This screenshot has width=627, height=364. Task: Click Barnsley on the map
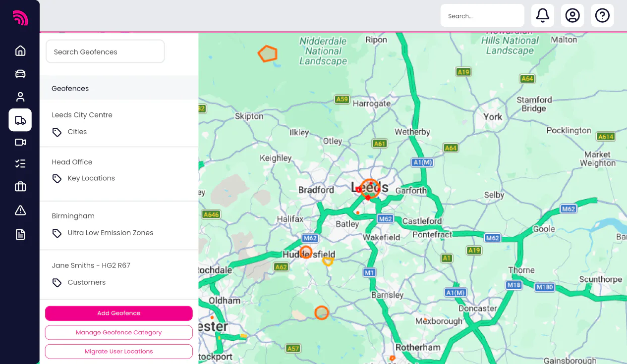[x=388, y=295]
